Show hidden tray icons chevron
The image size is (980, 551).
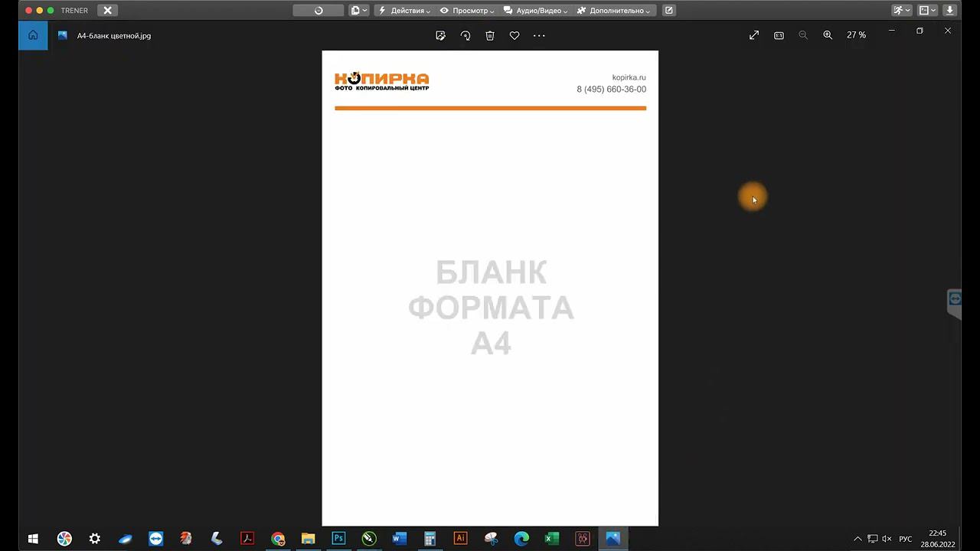(857, 539)
